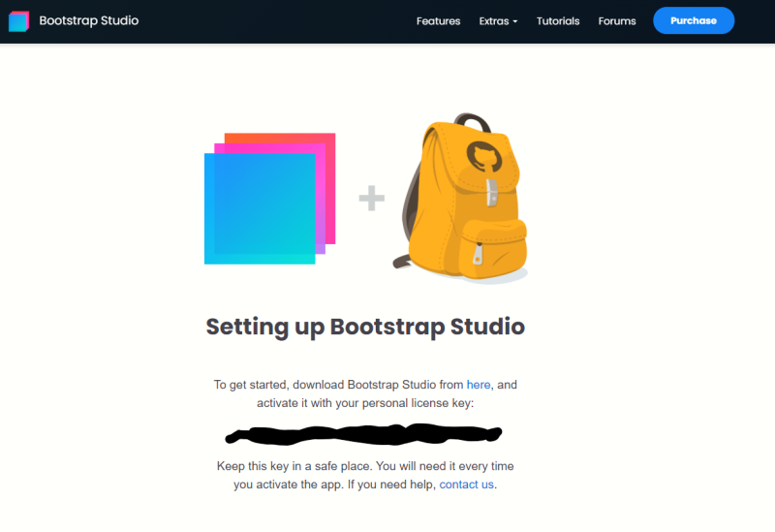This screenshot has width=775, height=532.
Task: Click the 'Keep this key in a safe place' text
Action: click(x=294, y=466)
